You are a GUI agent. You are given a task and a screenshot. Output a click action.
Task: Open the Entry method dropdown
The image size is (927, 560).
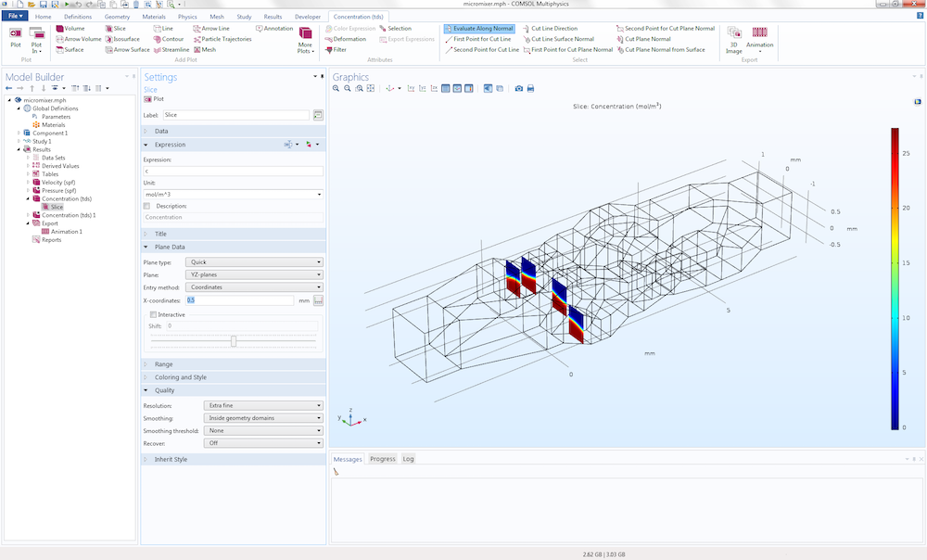click(x=254, y=287)
